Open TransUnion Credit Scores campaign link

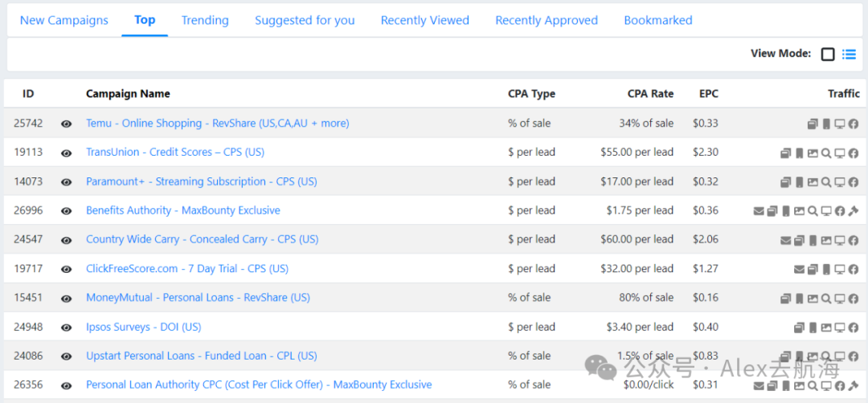coord(175,152)
